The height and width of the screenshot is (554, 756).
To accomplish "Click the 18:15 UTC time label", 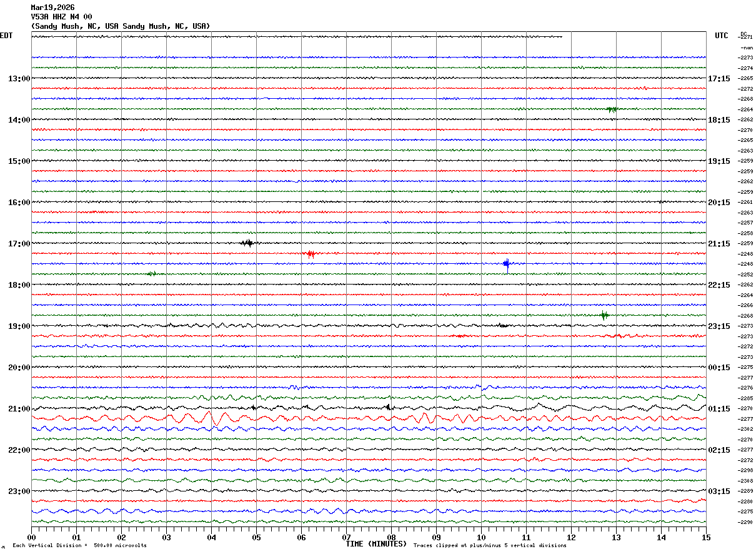I will pyautogui.click(x=719, y=120).
